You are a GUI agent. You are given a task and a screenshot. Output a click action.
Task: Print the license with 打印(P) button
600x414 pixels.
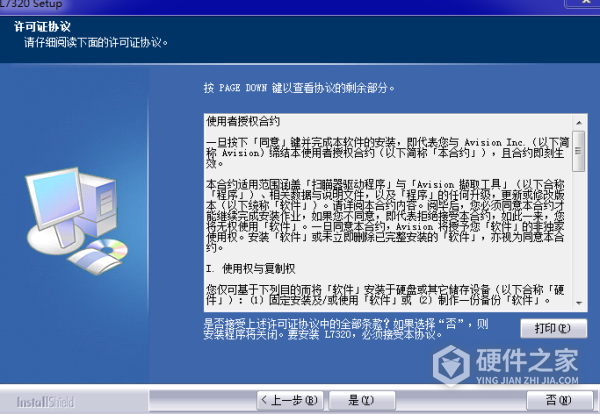click(553, 328)
